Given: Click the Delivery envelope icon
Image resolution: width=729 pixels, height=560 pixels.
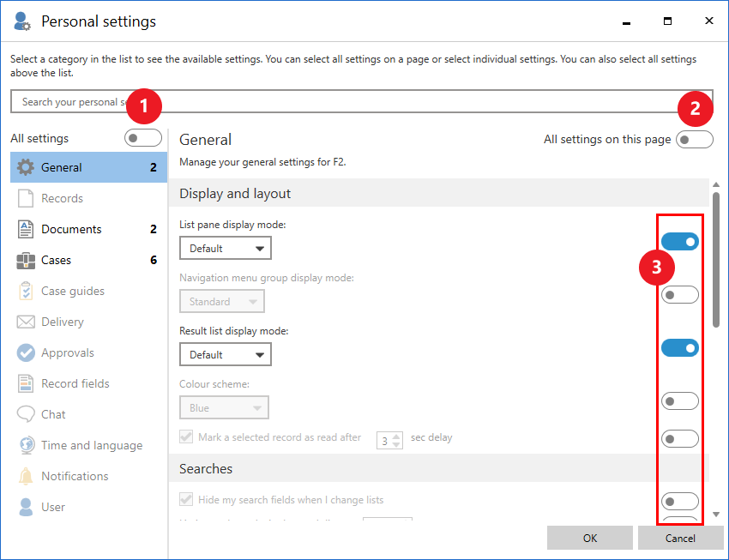Looking at the screenshot, I should coord(26,322).
